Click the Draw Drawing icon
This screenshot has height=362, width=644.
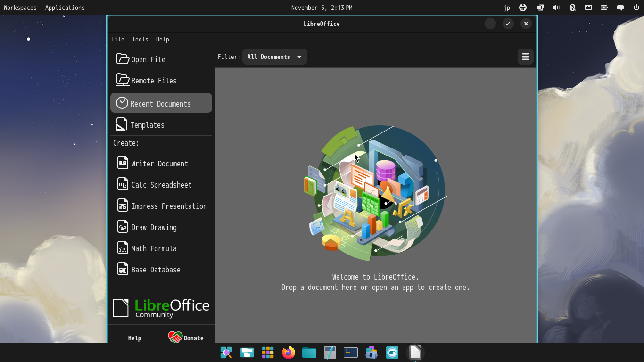(x=123, y=227)
